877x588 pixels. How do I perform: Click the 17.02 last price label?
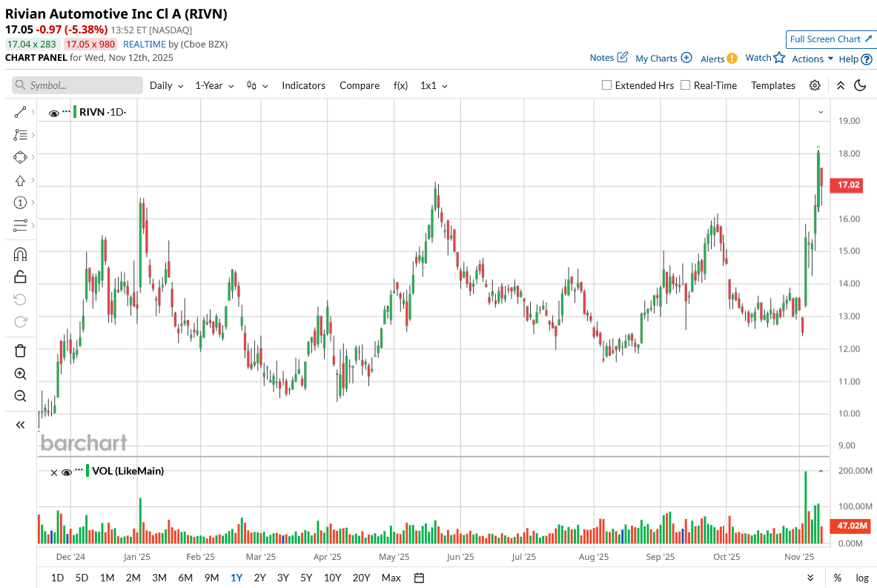pos(846,185)
